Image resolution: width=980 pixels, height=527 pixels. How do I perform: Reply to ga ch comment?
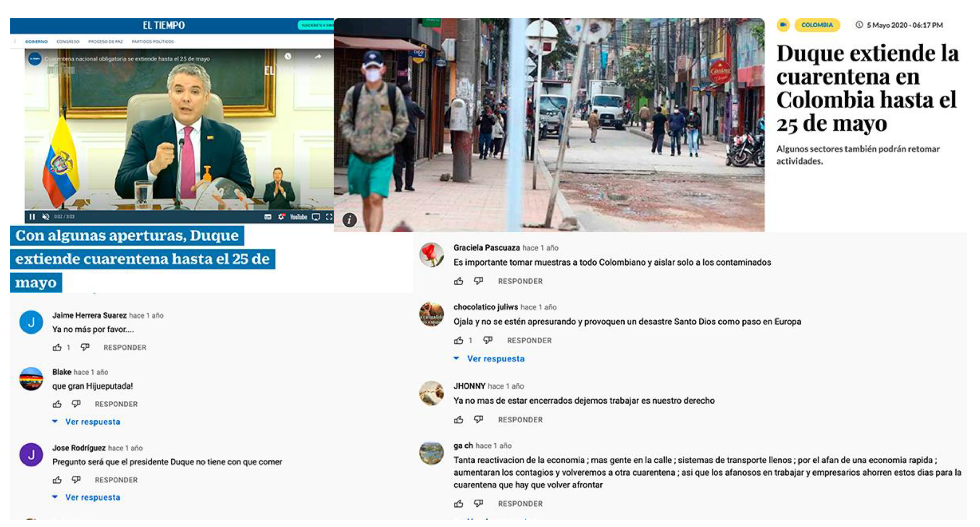520,504
